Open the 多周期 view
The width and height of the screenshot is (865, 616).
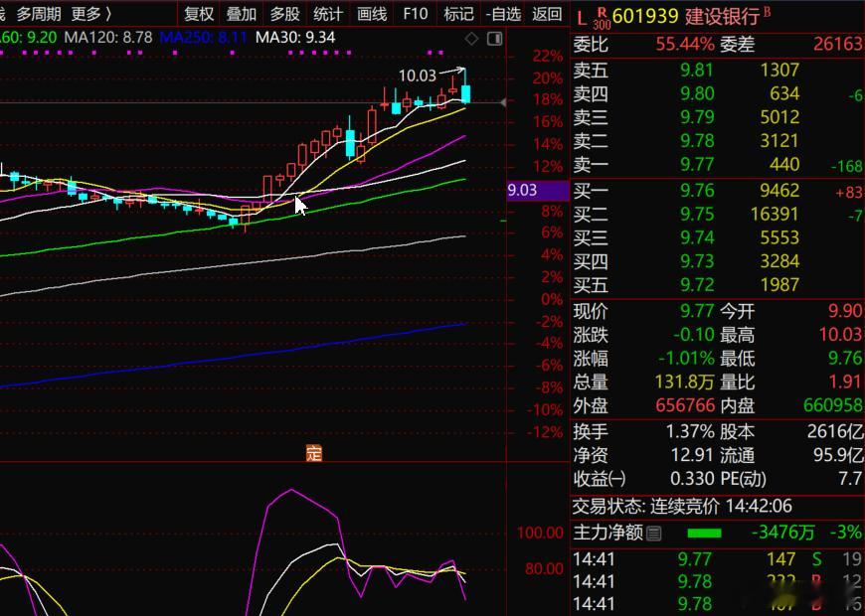(39, 14)
